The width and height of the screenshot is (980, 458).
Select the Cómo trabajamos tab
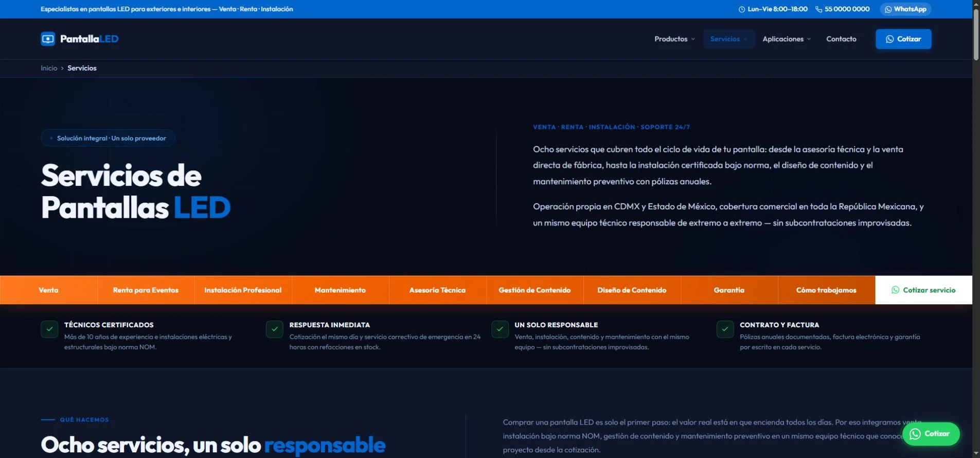point(826,290)
